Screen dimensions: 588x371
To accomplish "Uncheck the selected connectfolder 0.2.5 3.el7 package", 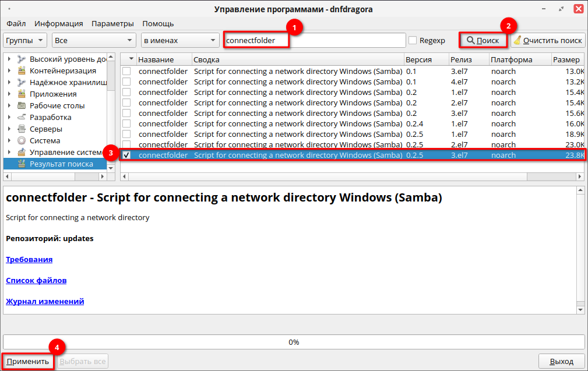I will pos(126,156).
